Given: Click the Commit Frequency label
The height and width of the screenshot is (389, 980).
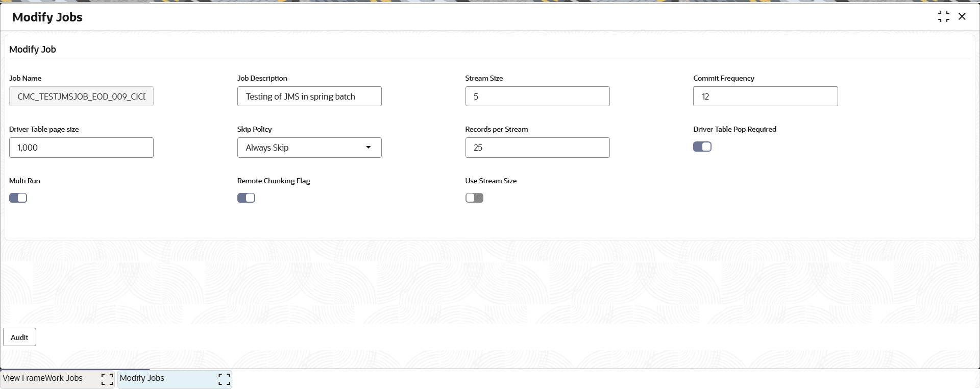Looking at the screenshot, I should (724, 78).
